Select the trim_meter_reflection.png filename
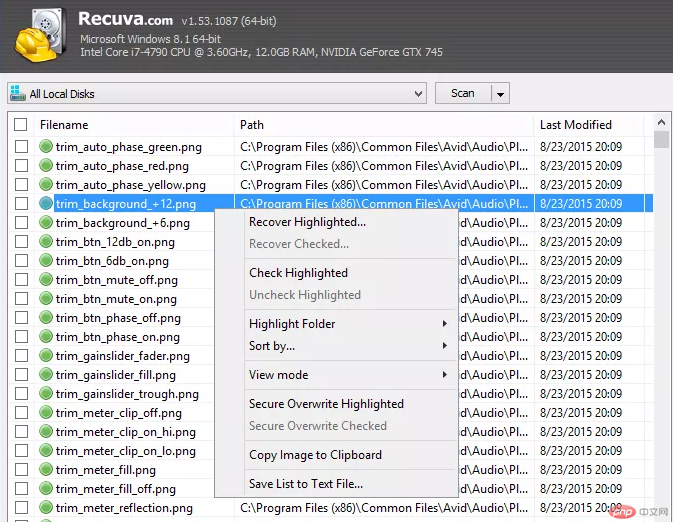This screenshot has width=673, height=522. [x=124, y=508]
